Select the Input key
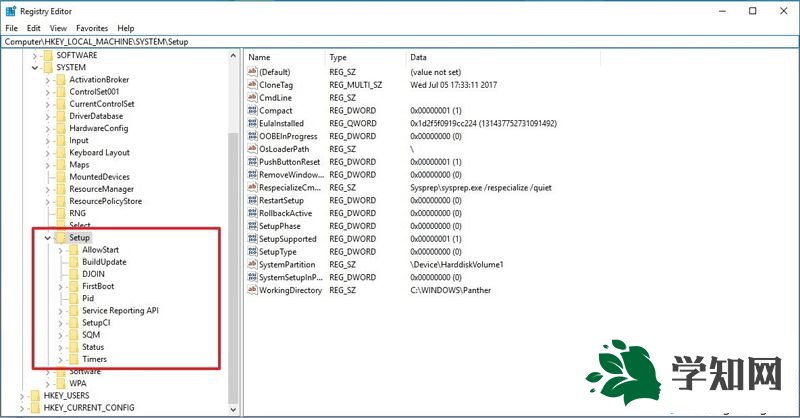 [79, 140]
